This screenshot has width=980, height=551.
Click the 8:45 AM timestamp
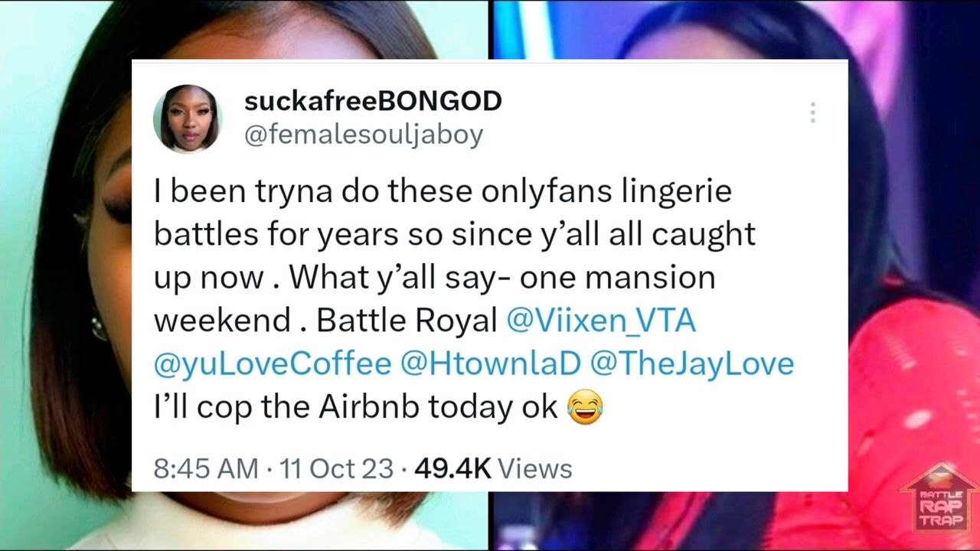click(x=206, y=468)
